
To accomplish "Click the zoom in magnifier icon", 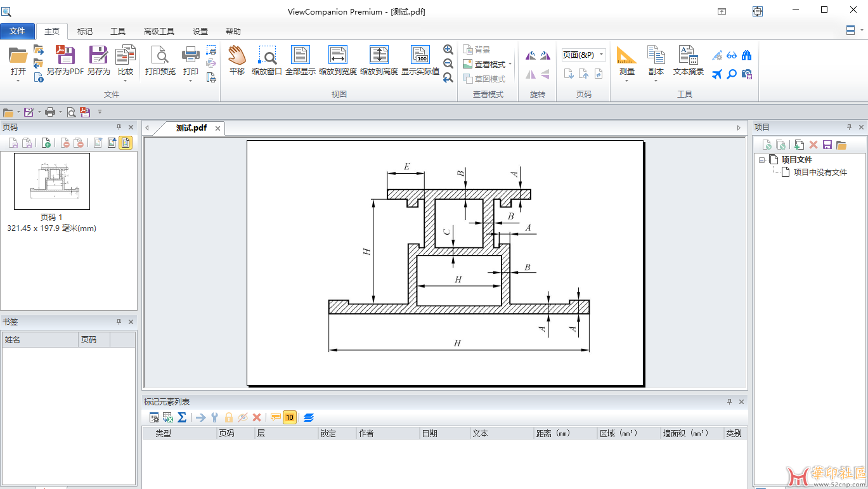I will click(x=448, y=49).
